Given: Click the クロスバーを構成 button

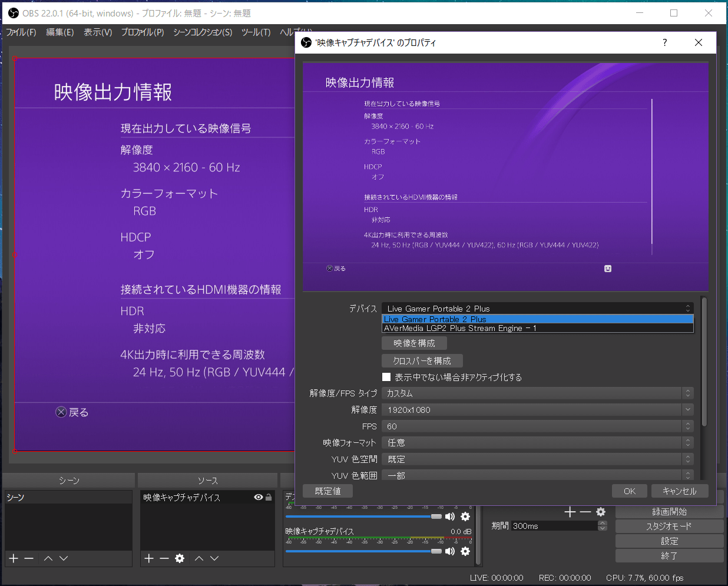Looking at the screenshot, I should pyautogui.click(x=422, y=361).
